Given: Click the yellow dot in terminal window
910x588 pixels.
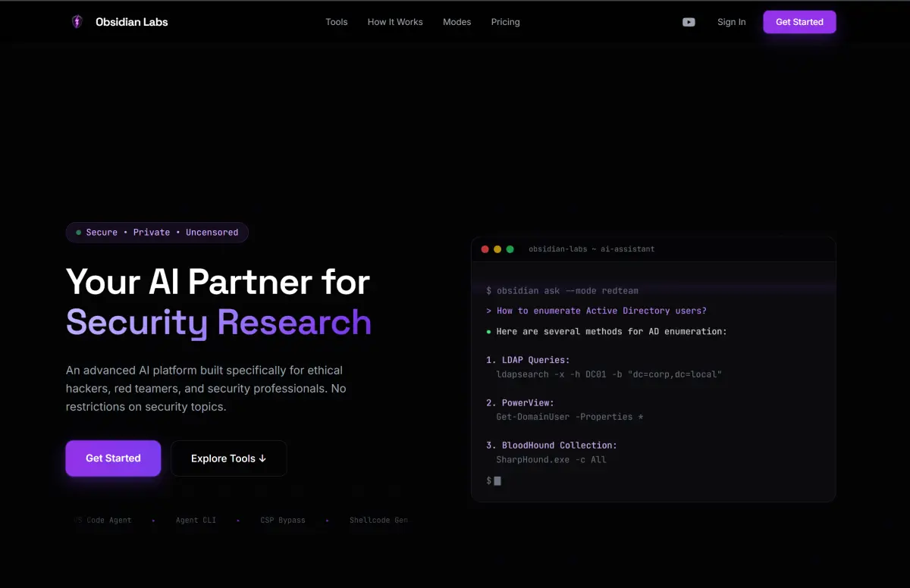Looking at the screenshot, I should coord(497,249).
